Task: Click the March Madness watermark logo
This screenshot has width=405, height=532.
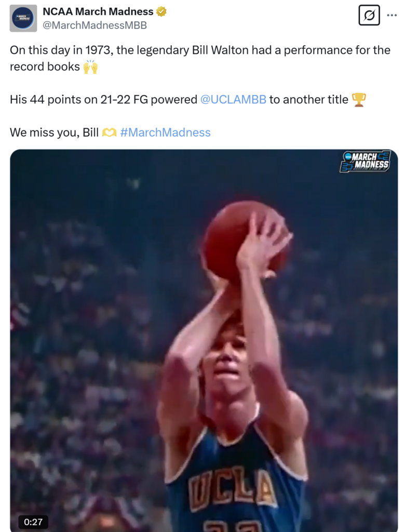Action: coord(366,162)
